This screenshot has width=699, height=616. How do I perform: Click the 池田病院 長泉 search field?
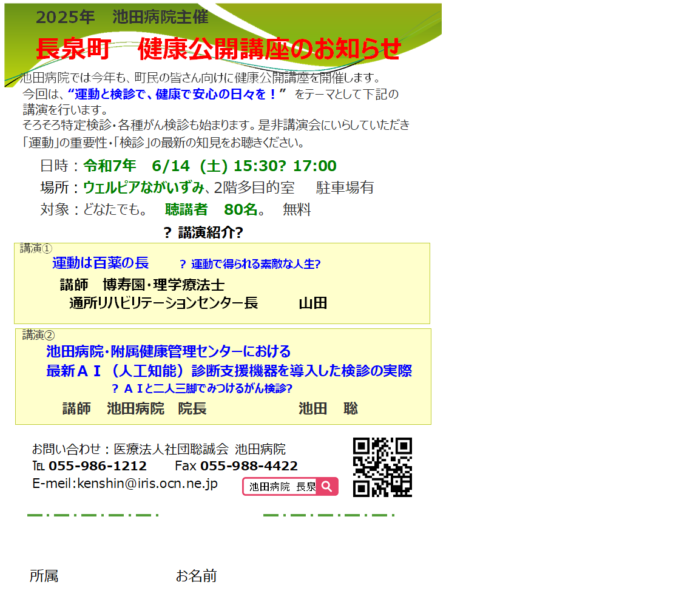coord(282,487)
